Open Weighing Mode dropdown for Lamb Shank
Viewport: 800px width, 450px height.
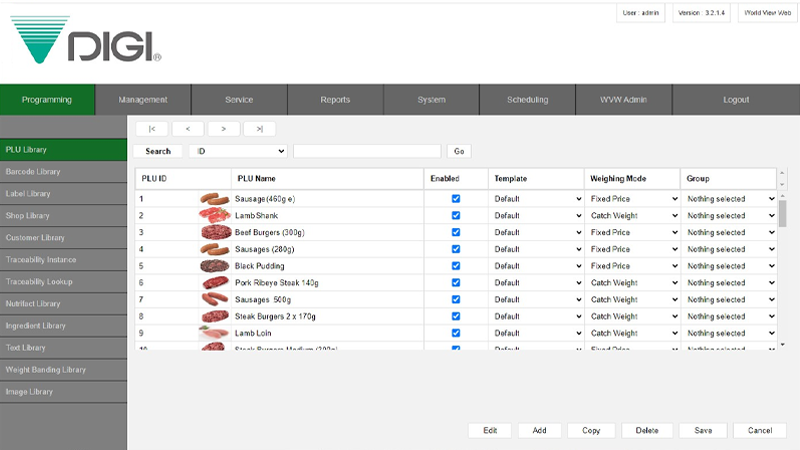[x=631, y=216]
